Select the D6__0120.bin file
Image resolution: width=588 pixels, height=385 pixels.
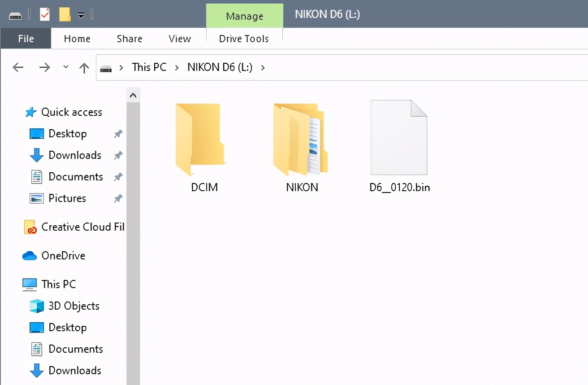point(399,146)
